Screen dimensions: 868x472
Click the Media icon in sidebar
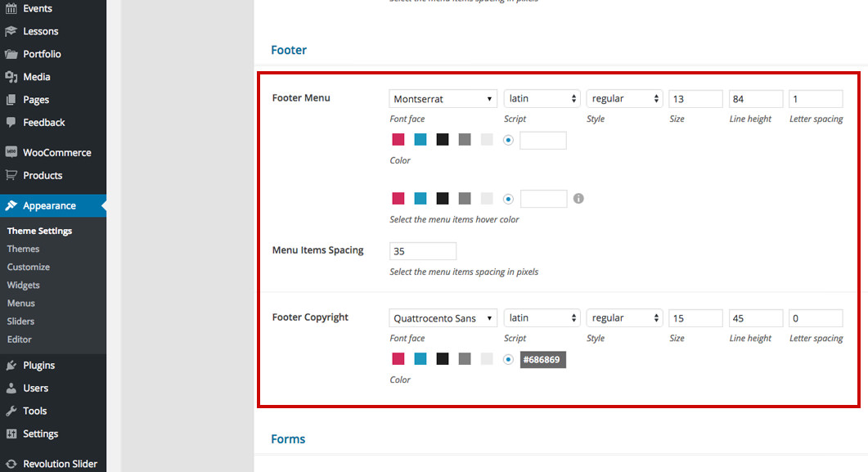pyautogui.click(x=11, y=77)
